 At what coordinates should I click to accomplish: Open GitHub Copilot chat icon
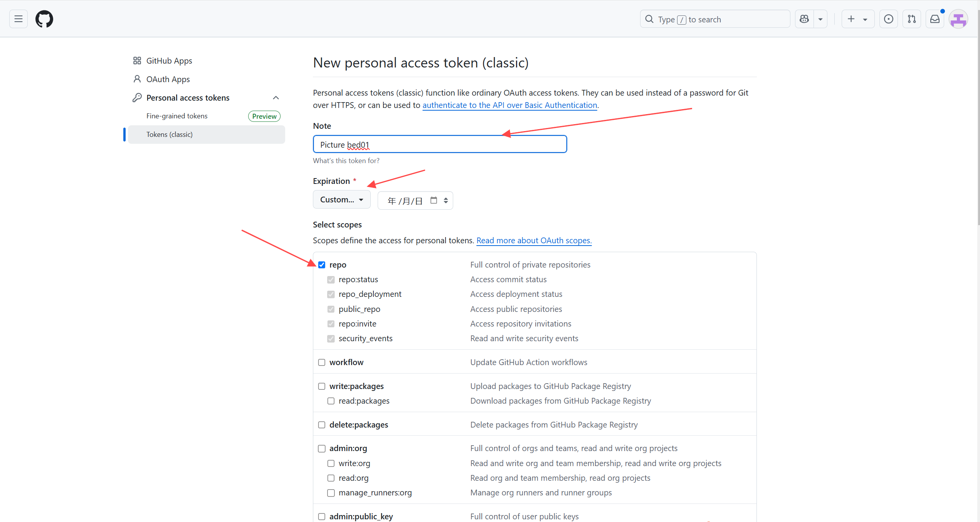pyautogui.click(x=804, y=19)
